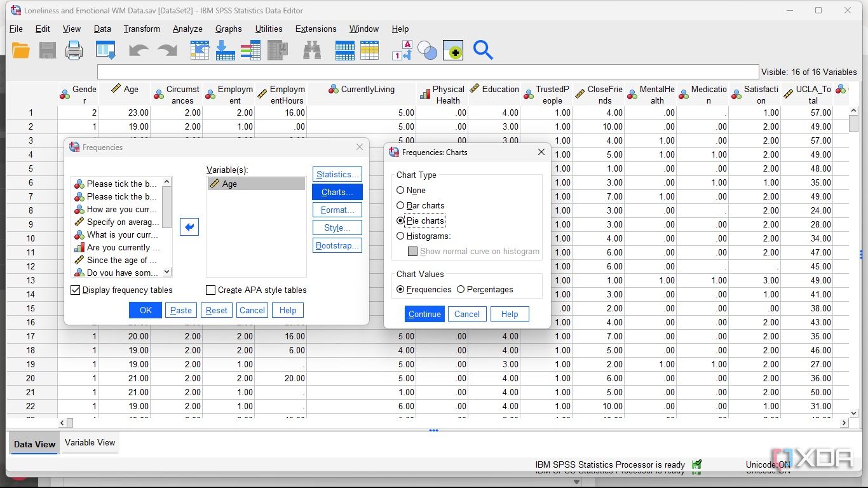Toggle Value Labels icon with A and 1
This screenshot has height=488, width=868.
pos(403,50)
